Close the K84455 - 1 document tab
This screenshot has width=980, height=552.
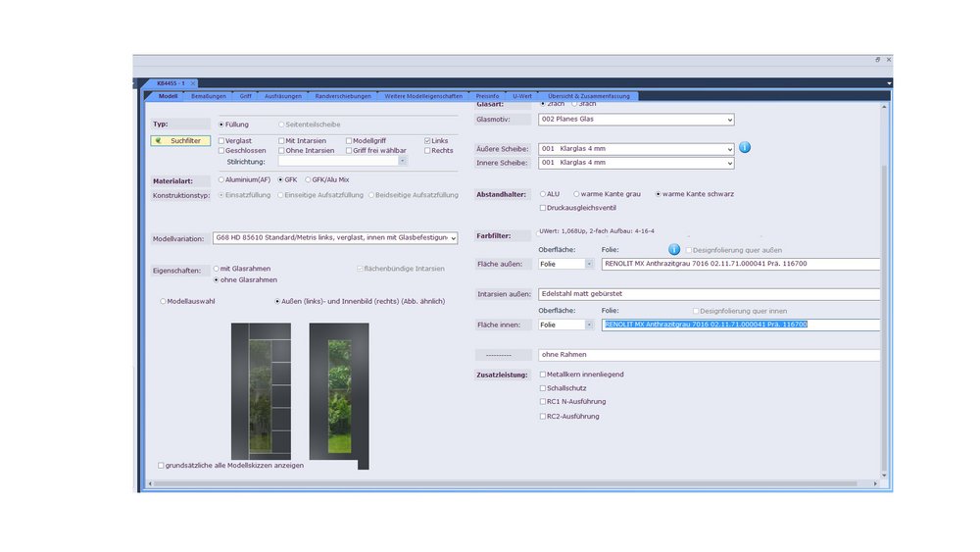[193, 83]
